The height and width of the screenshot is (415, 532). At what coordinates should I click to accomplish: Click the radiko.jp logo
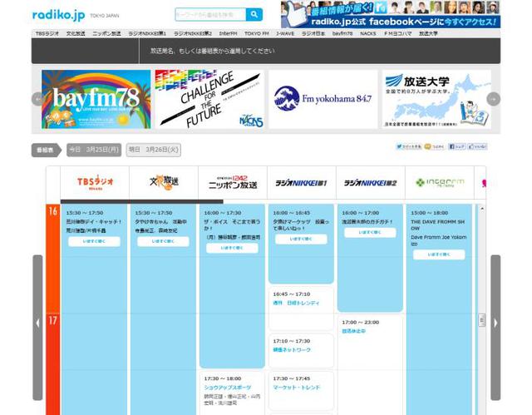click(58, 15)
